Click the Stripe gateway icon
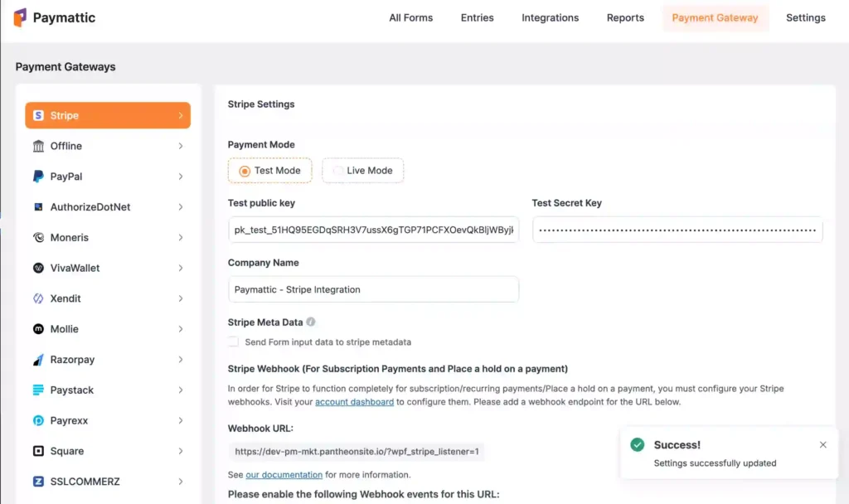The image size is (849, 504). tap(38, 115)
